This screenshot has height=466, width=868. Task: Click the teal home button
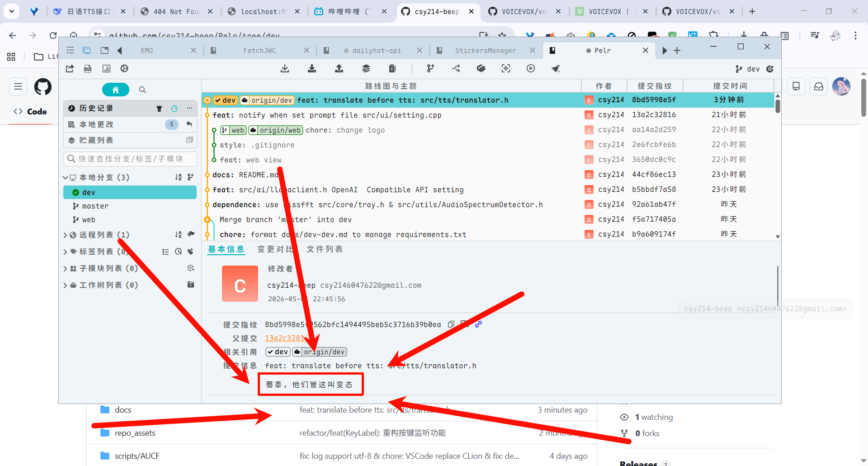point(116,90)
